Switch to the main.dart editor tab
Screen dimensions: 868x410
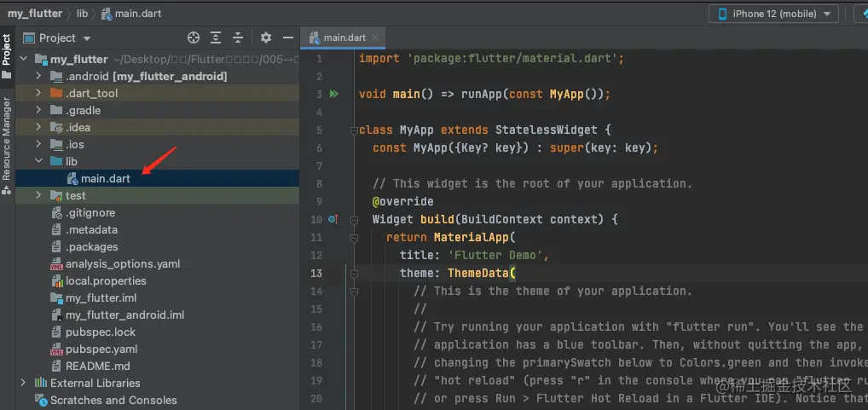click(x=344, y=38)
